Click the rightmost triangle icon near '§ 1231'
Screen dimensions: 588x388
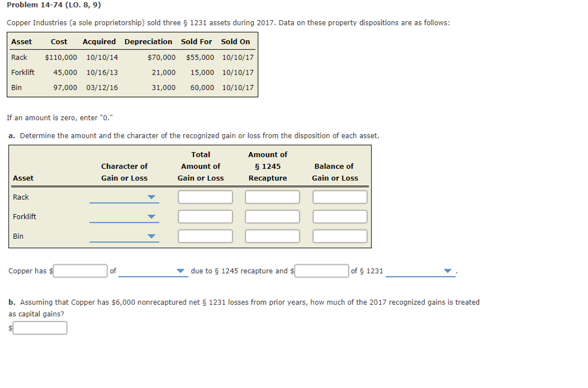click(448, 271)
